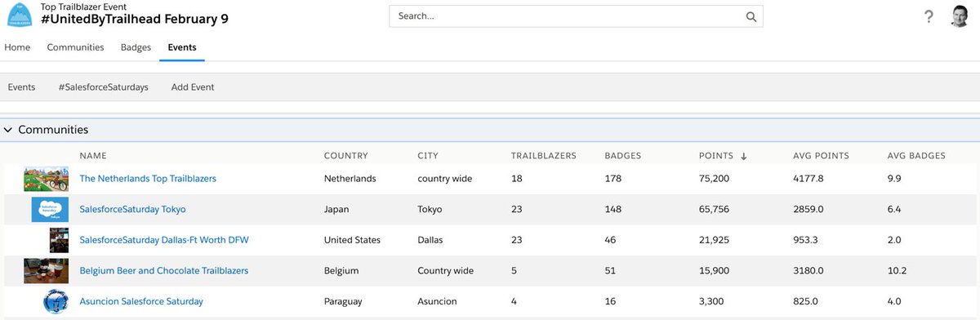Screen dimensions: 980x320
Task: Sort by the BADGES column header
Action: (622, 156)
